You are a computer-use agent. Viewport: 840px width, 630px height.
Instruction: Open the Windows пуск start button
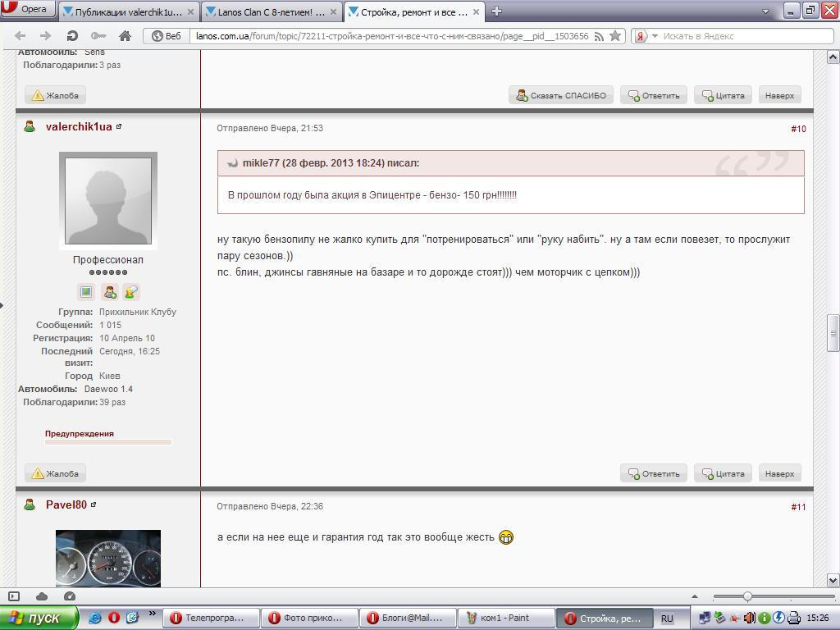coord(39,619)
